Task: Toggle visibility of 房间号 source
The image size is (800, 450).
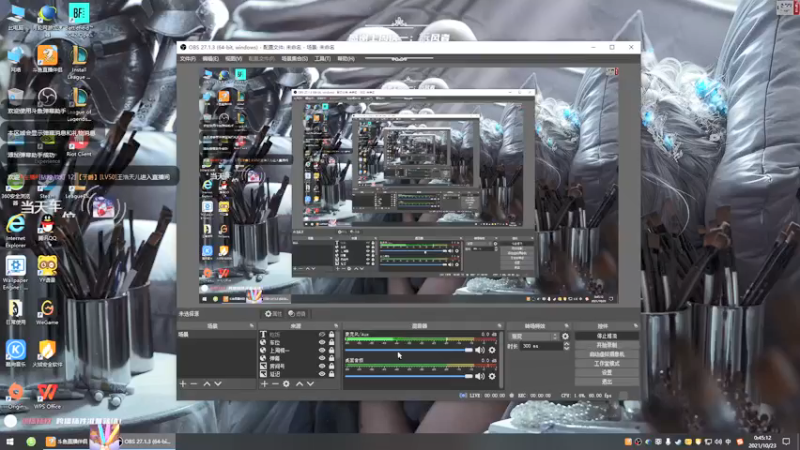Action: pyautogui.click(x=322, y=366)
